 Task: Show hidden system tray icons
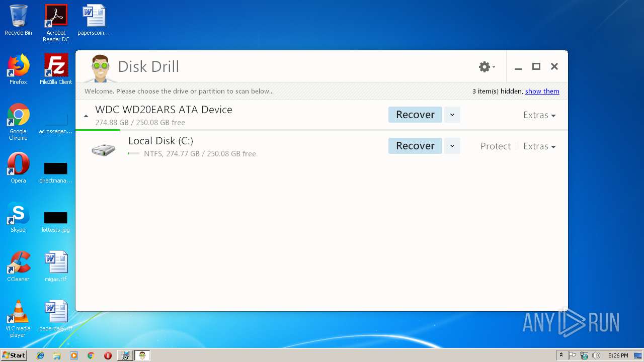(x=561, y=355)
